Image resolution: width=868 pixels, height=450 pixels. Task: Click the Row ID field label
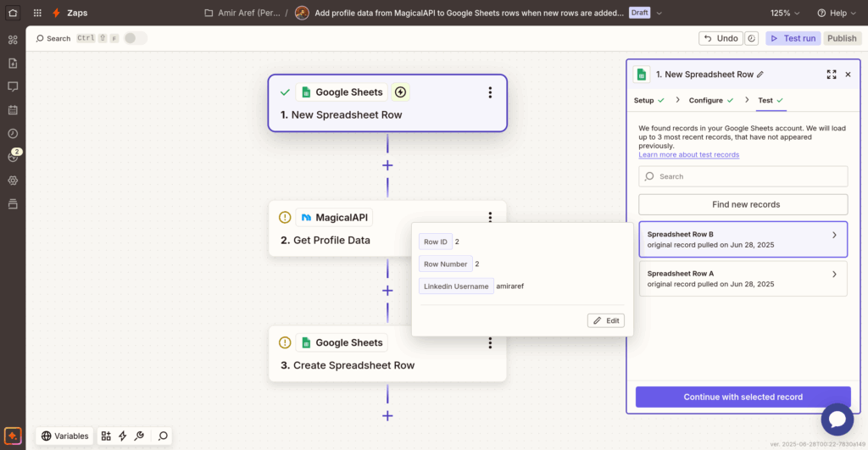pos(435,242)
